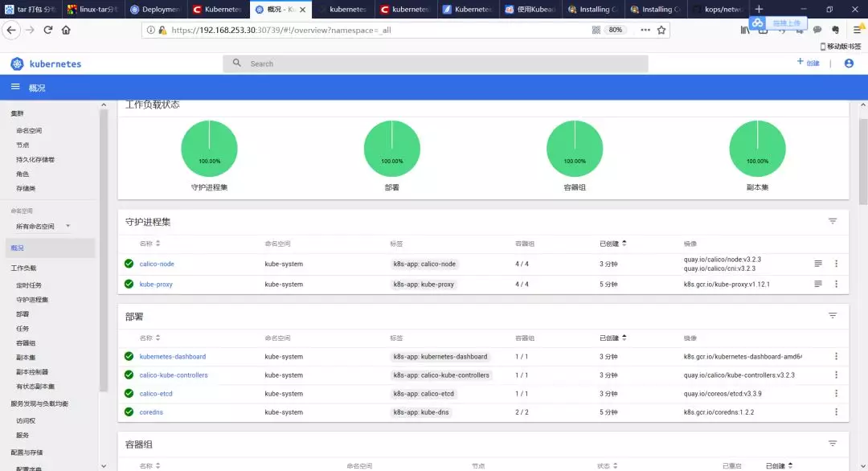Image resolution: width=868 pixels, height=471 pixels.
Task: Click the site information icon in the address bar
Action: click(150, 30)
